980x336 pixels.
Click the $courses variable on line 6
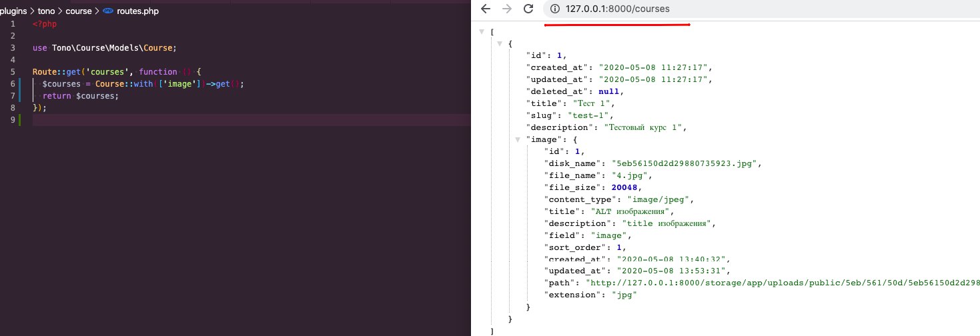(x=62, y=84)
